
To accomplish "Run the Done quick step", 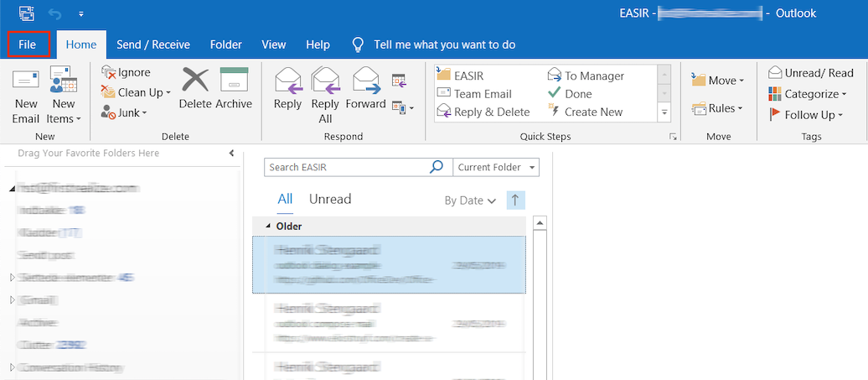I will coord(571,94).
